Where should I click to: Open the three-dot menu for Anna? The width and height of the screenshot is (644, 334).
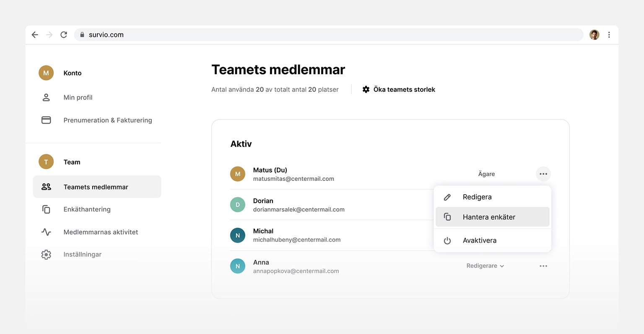coord(543,266)
